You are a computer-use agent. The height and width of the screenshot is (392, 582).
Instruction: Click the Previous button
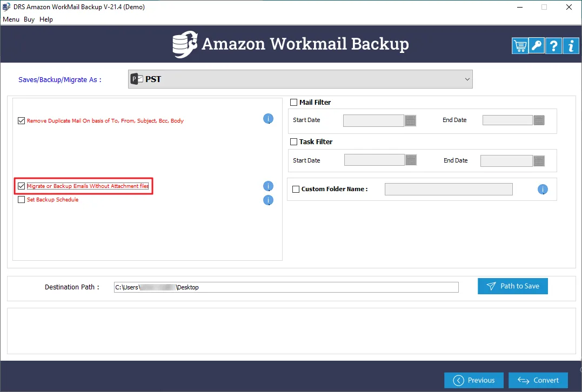click(x=473, y=380)
